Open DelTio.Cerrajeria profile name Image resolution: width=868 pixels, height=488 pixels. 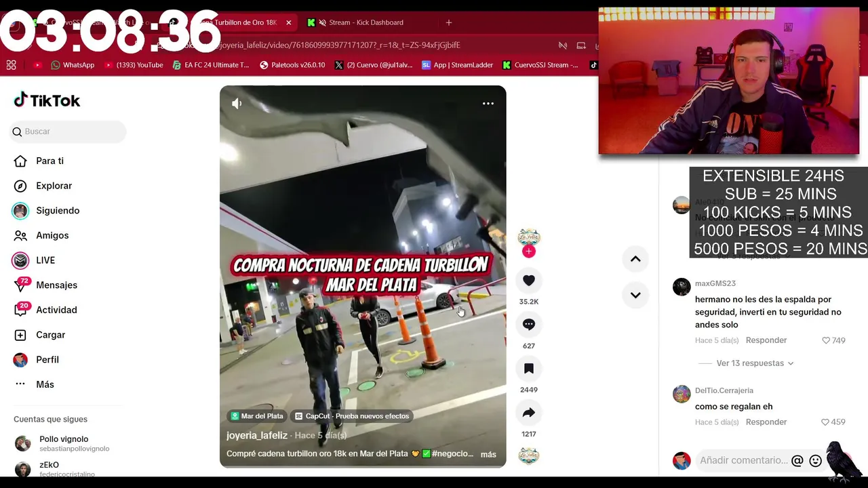[x=724, y=390]
